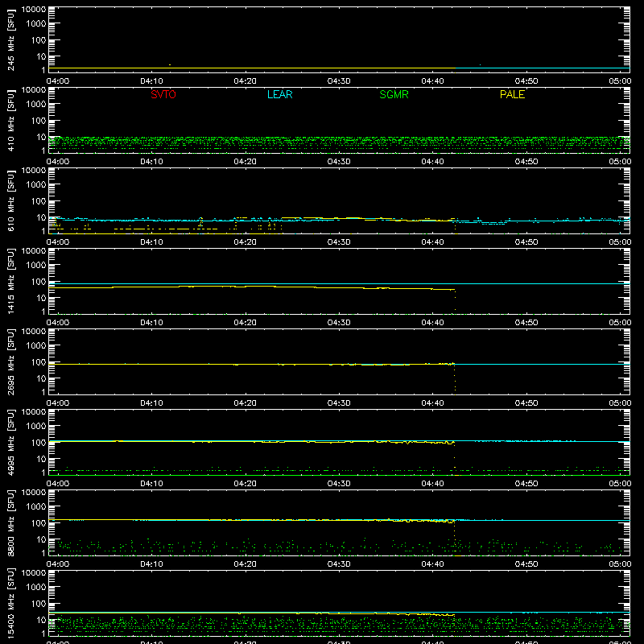Image resolution: width=644 pixels, height=644 pixels.
Task: Click 05:00 tick label under 245 MHz panel
Action: point(620,81)
